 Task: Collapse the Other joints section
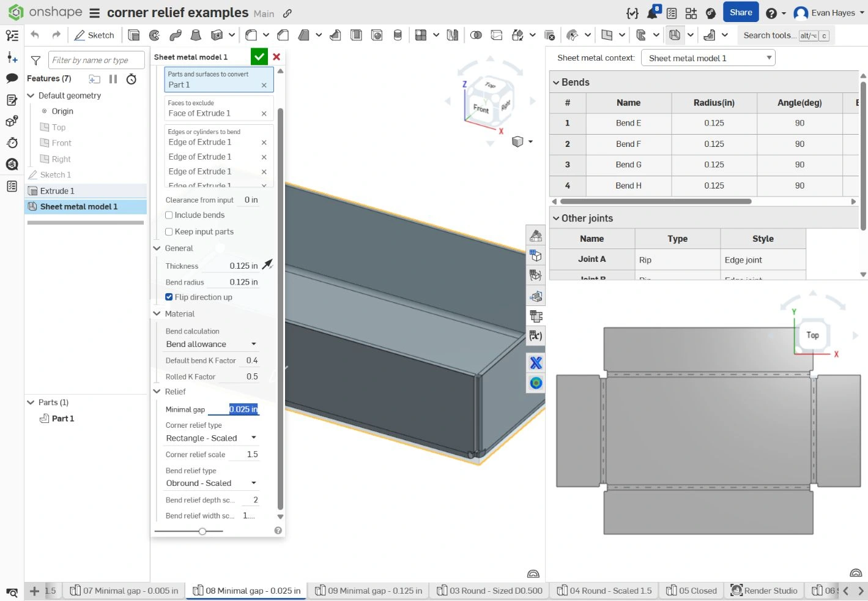click(556, 218)
